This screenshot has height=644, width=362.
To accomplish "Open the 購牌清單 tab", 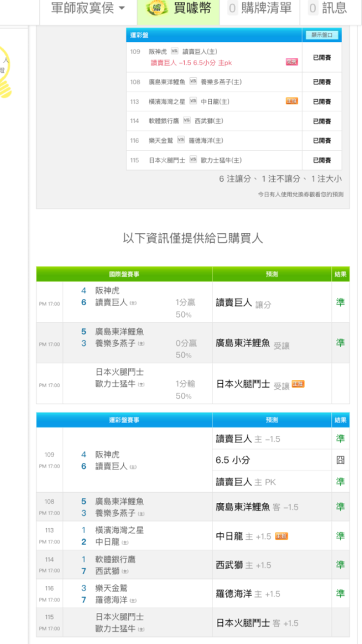I will (x=260, y=8).
